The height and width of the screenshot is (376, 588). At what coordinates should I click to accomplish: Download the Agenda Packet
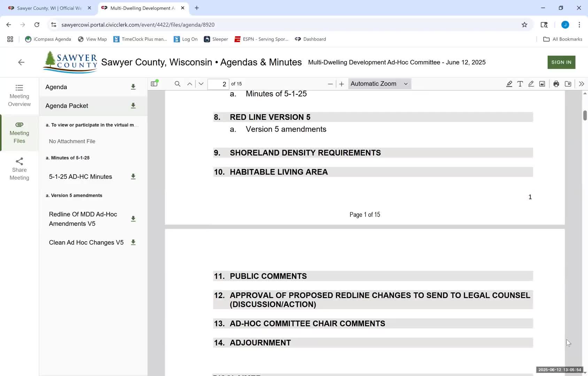133,106
